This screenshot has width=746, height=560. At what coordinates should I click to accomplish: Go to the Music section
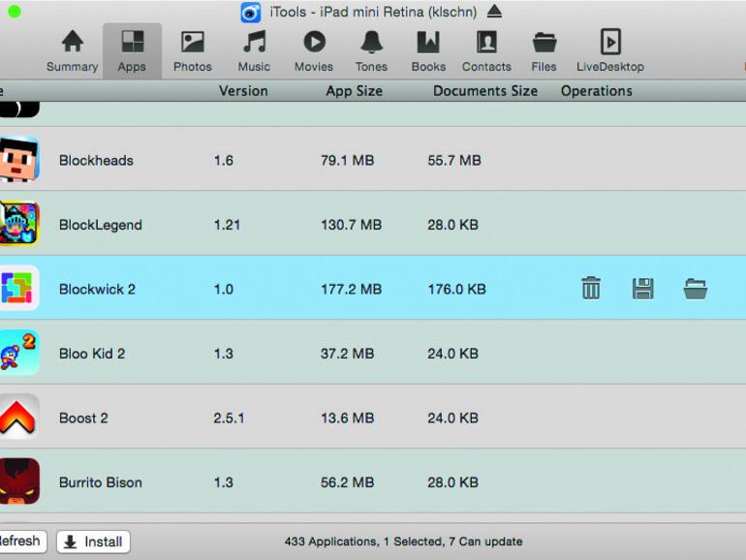[x=254, y=50]
